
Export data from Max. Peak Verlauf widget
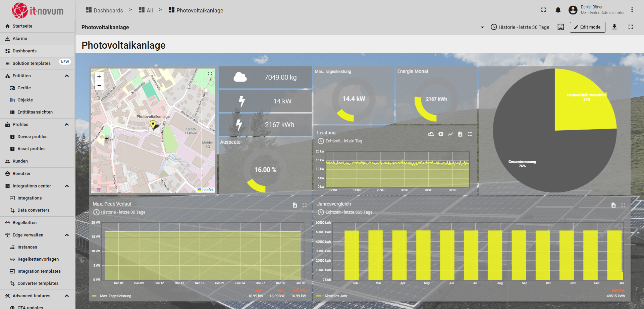coord(295,205)
